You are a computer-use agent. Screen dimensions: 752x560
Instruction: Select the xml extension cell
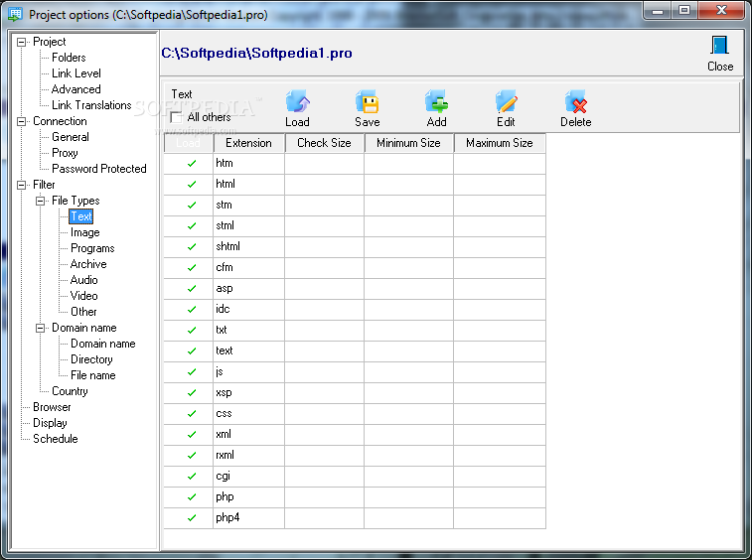(x=249, y=434)
